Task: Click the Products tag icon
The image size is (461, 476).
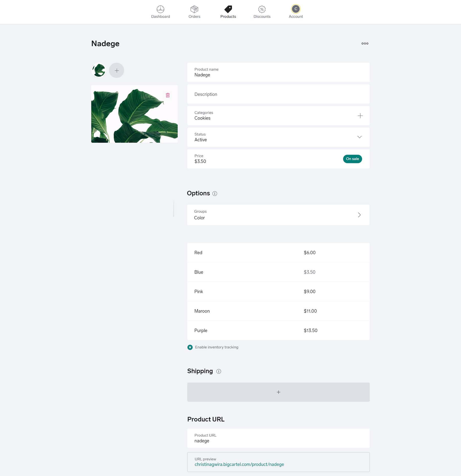Action: tap(228, 9)
